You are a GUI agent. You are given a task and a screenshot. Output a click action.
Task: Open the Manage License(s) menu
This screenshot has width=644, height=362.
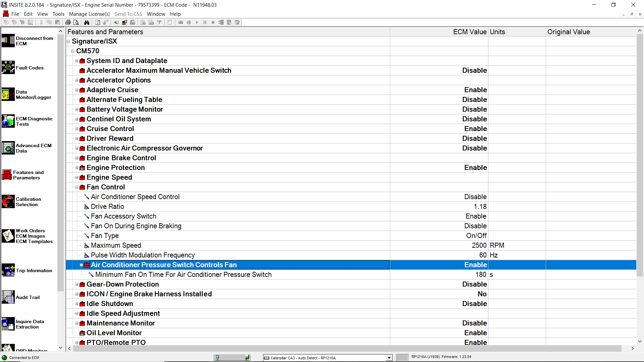[x=89, y=14]
